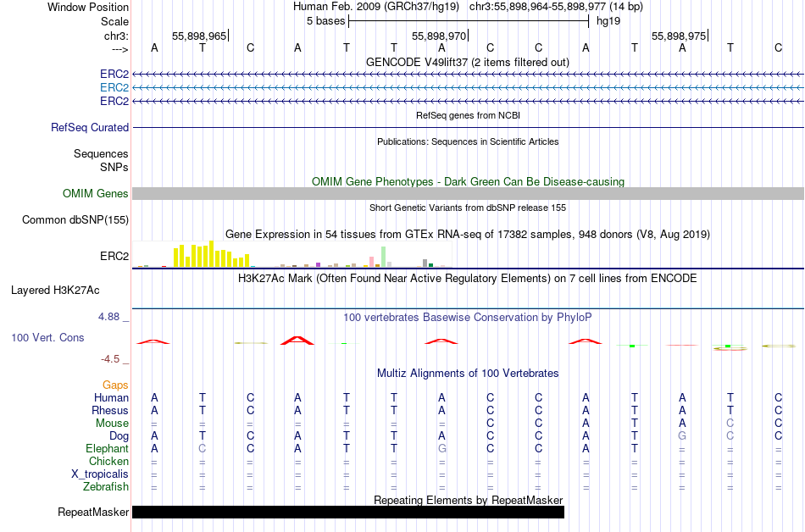
Task: Click the light C base in Mouse row
Action: tap(730, 424)
